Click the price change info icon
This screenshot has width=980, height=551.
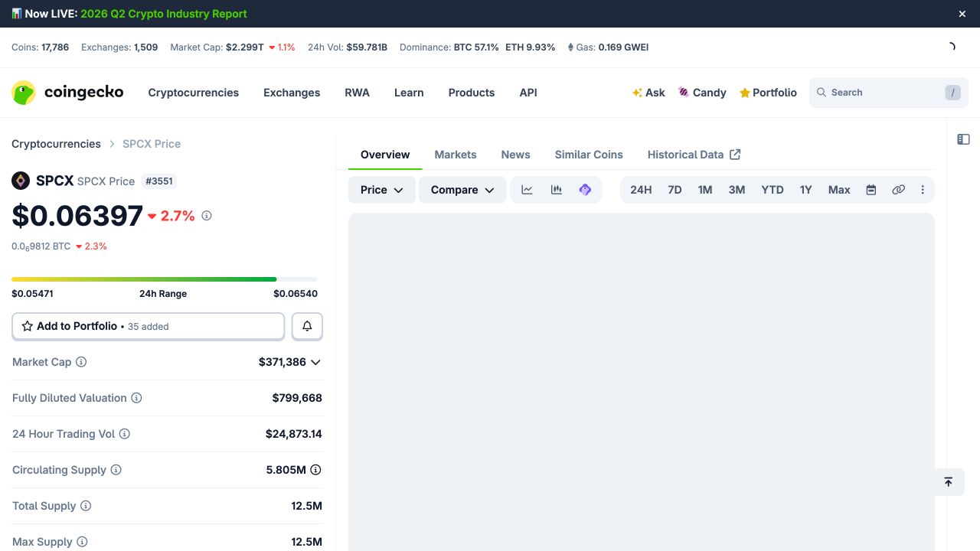tap(207, 216)
